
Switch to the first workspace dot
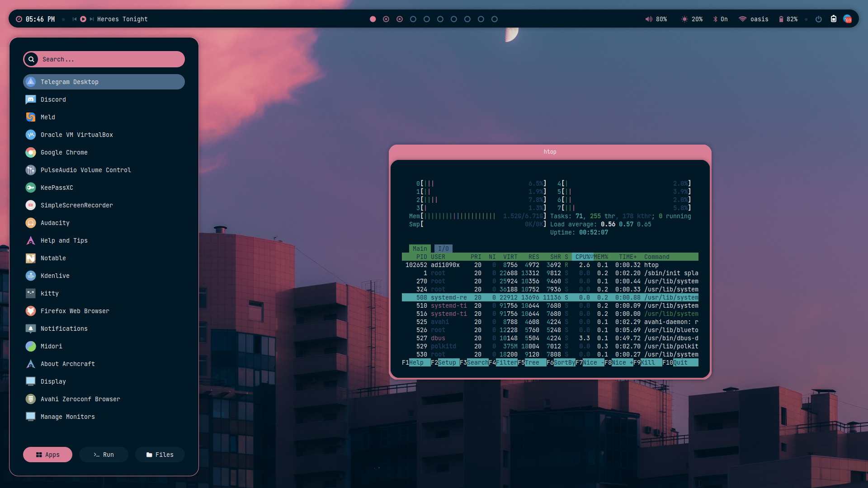click(x=373, y=19)
